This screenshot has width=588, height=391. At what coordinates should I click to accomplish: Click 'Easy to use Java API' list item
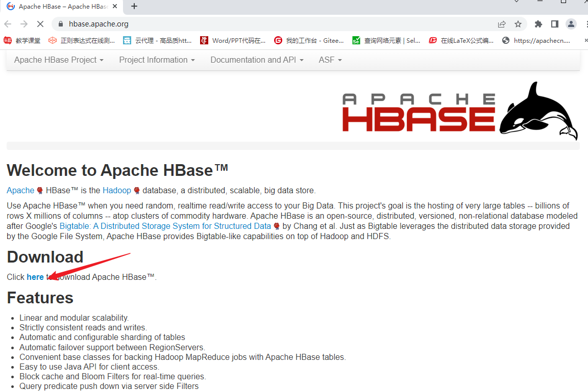[89, 367]
